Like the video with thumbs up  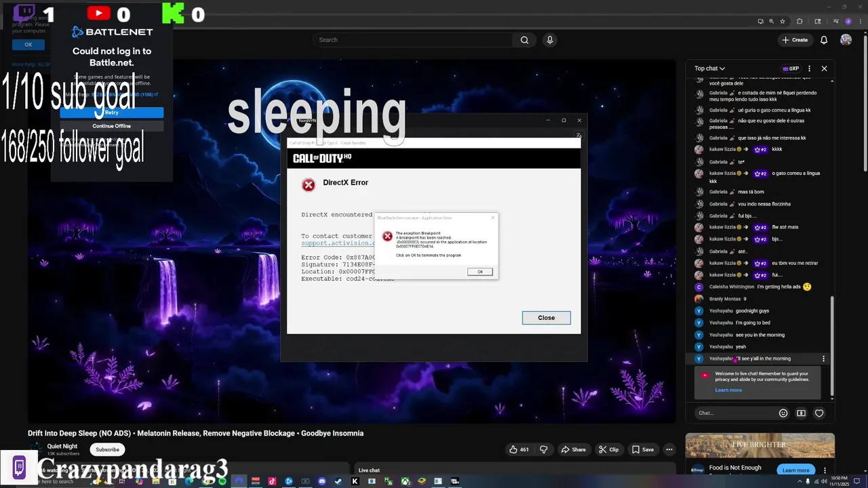point(519,449)
